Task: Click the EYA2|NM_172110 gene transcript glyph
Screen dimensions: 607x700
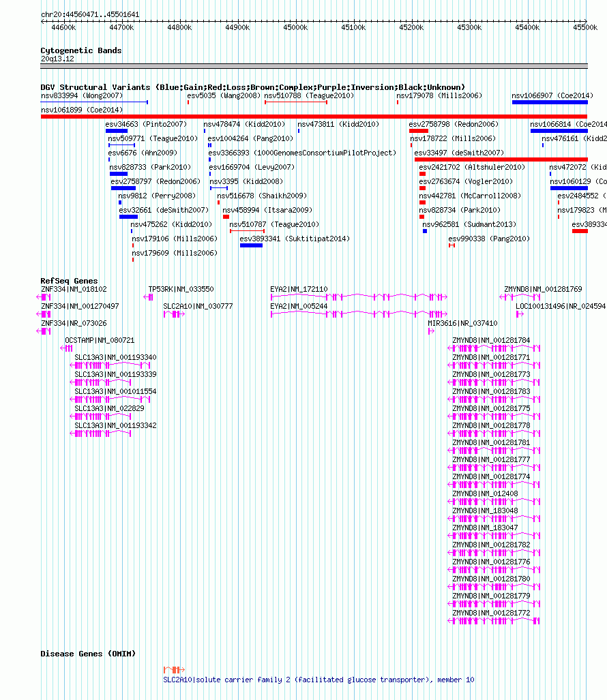Action: pos(359,297)
